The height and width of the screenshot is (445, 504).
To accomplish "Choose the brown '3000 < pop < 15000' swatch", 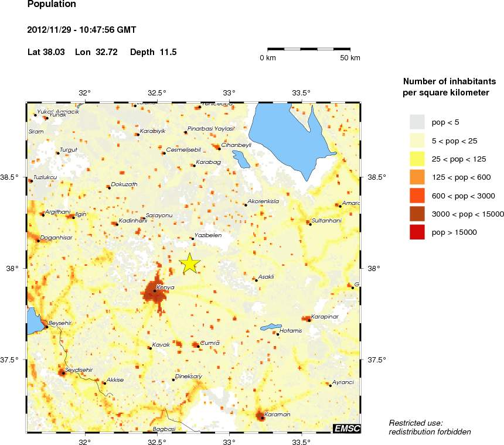I will coord(417,214).
